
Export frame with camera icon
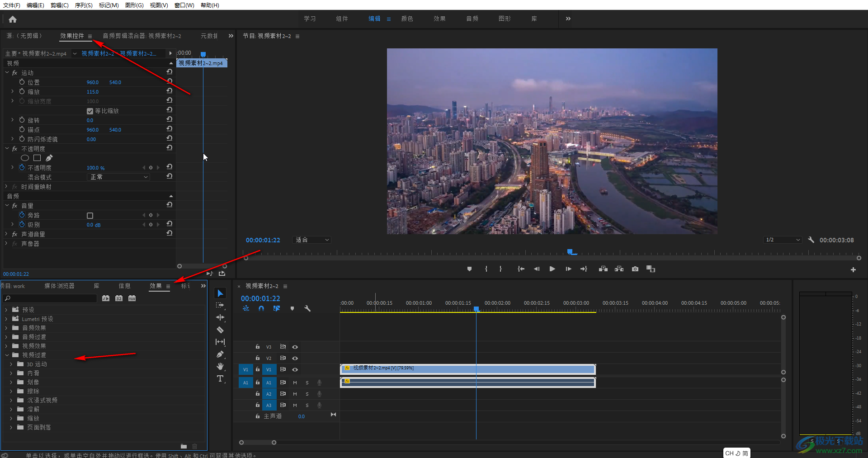[x=635, y=269]
